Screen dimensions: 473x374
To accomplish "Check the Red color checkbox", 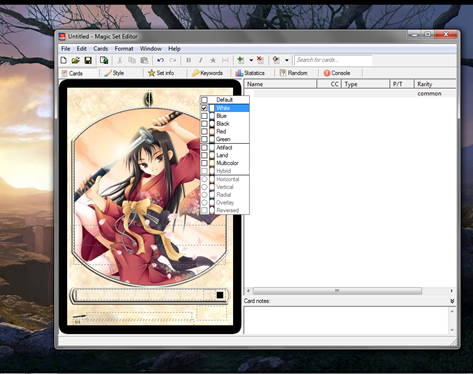I will pos(204,132).
